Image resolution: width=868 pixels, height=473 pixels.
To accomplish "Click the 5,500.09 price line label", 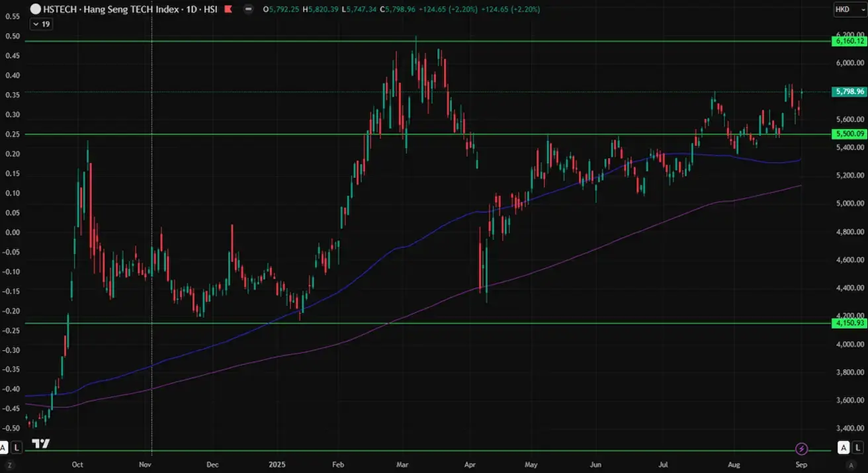I will pos(849,134).
